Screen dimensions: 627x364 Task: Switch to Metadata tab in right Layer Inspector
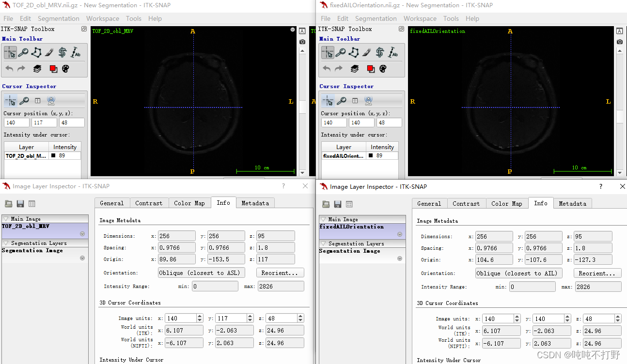572,204
